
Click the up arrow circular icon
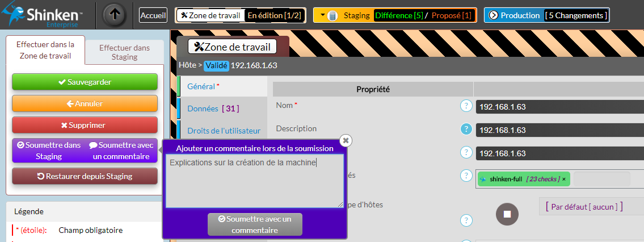[114, 15]
